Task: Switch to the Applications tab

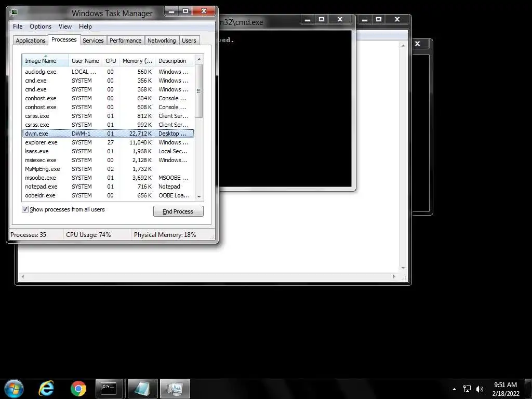Action: [31, 41]
